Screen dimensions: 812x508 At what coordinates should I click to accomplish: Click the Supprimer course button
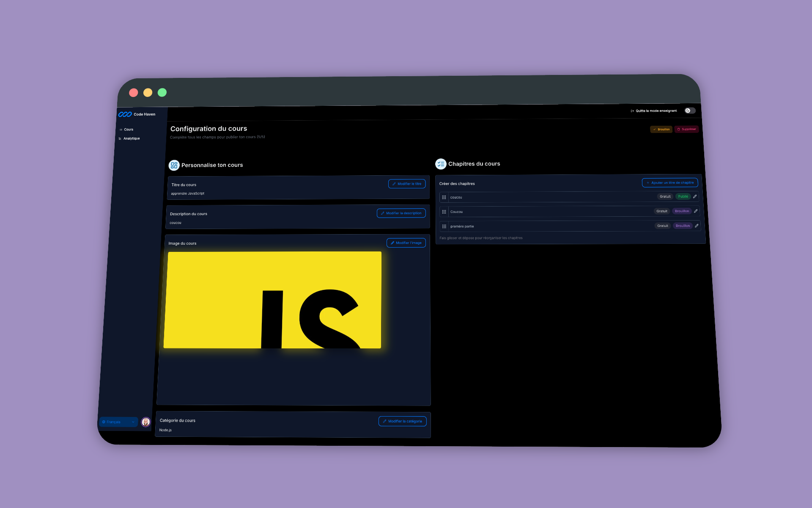[x=686, y=129]
